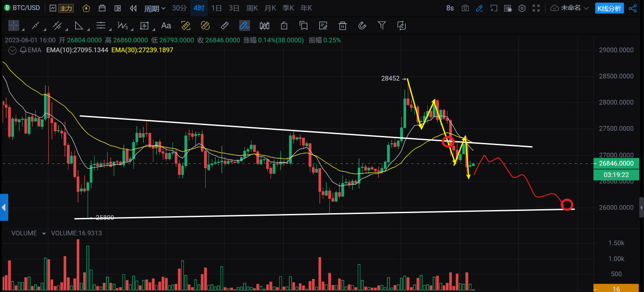Switch to the 季K timeframe
This screenshot has height=292, width=644.
pos(288,8)
